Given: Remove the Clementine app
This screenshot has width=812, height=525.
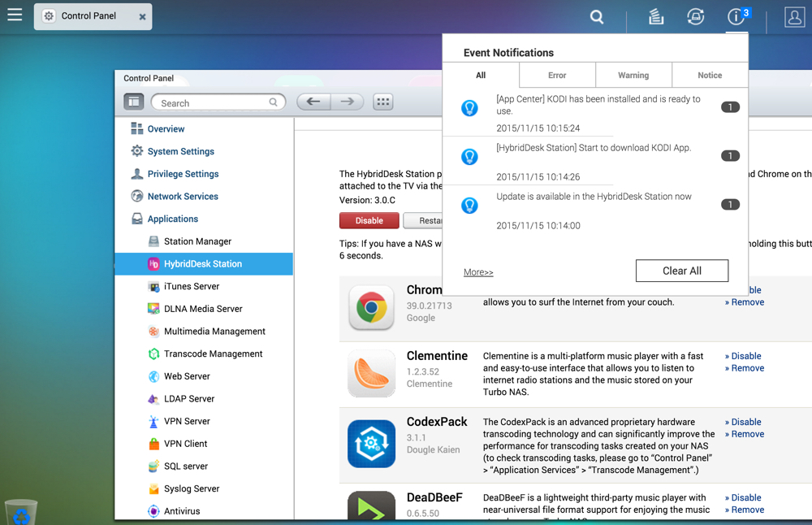Looking at the screenshot, I should tap(745, 368).
